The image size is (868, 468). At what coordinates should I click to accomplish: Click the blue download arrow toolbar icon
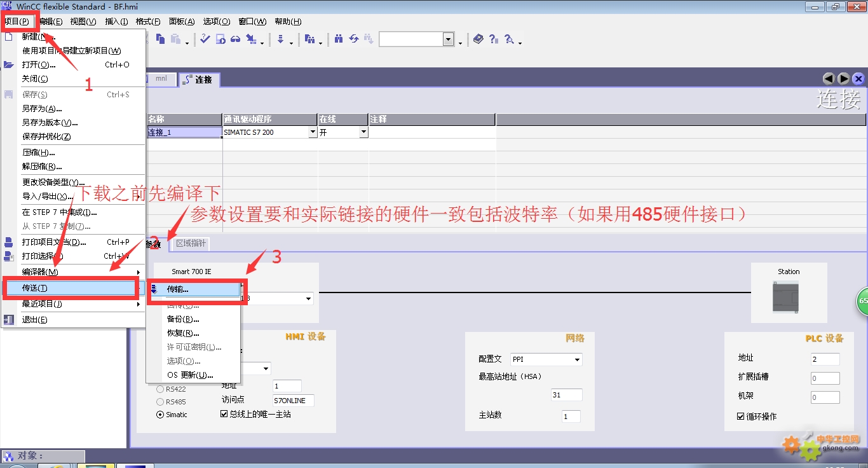tap(280, 39)
